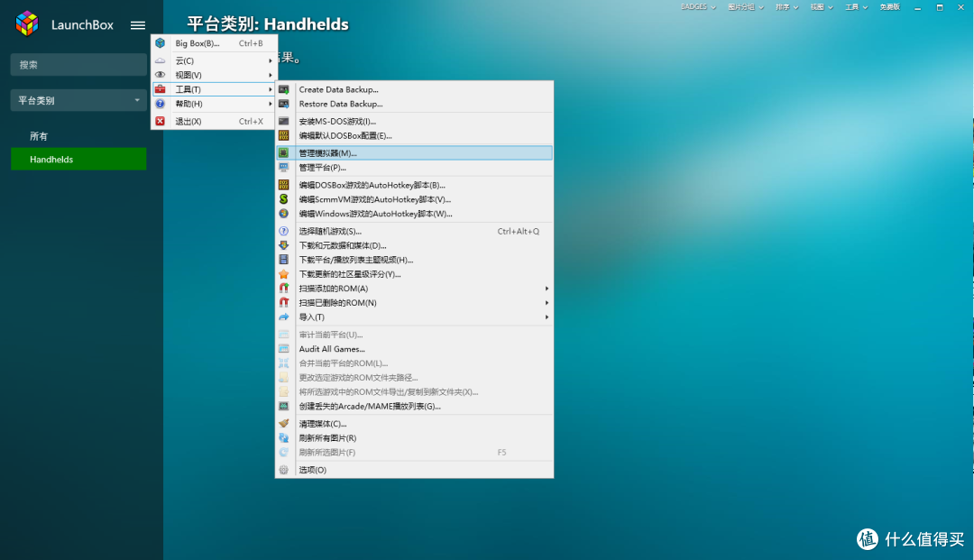The height and width of the screenshot is (560, 974).
Task: Click the gear icon for 选项(O)
Action: pyautogui.click(x=284, y=470)
